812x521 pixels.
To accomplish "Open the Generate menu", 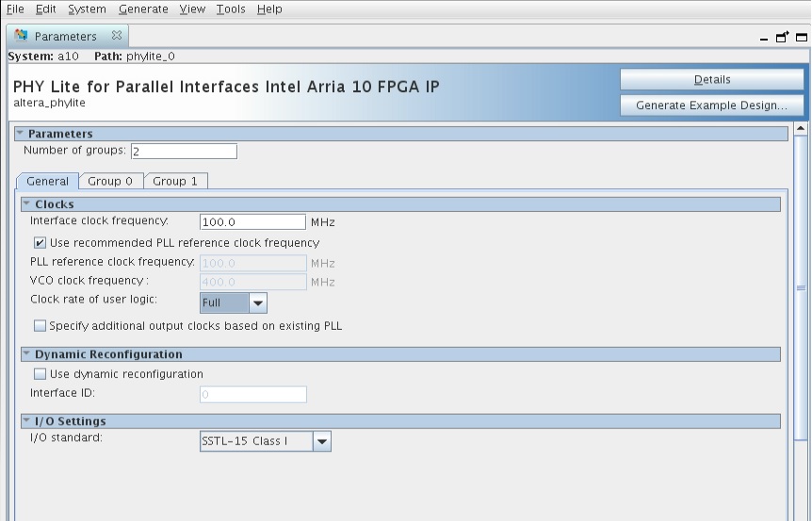I will (143, 9).
